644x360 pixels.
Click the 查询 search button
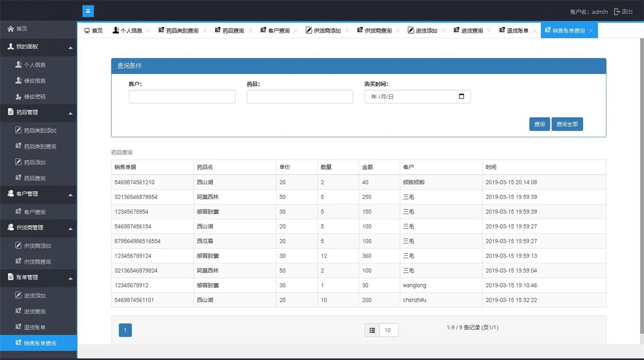(x=539, y=124)
